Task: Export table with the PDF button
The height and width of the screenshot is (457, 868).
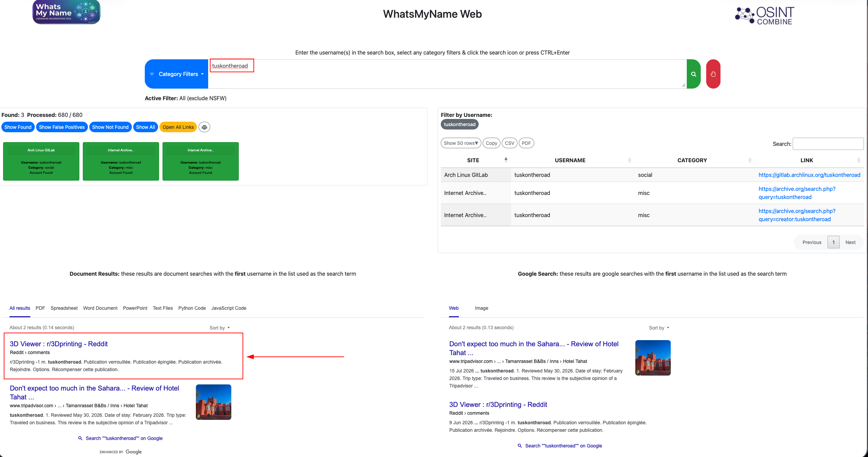Action: click(x=526, y=143)
